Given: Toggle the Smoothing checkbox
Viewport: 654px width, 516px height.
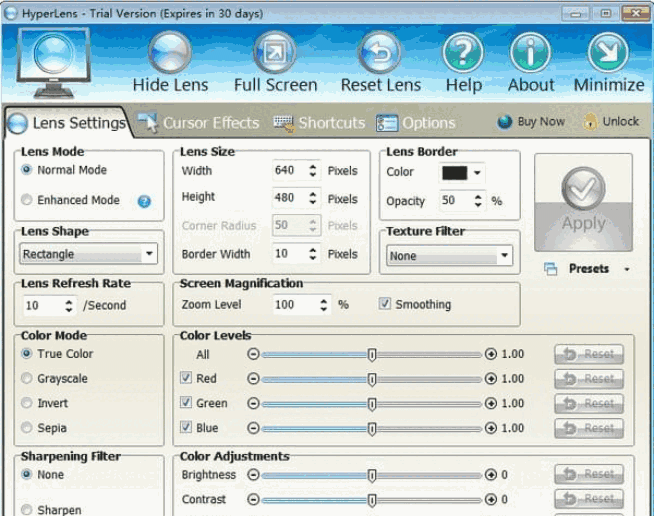Looking at the screenshot, I should tap(385, 304).
